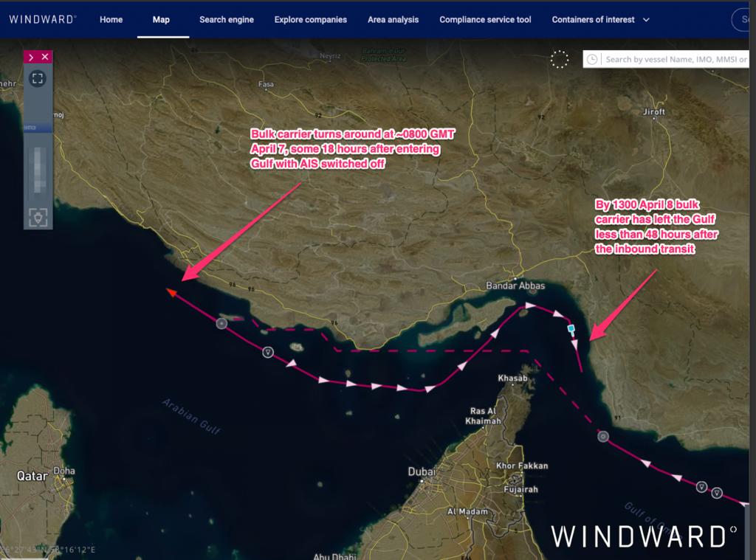756x560 pixels.
Task: Select Explore companies in the top navigation
Action: pos(310,20)
